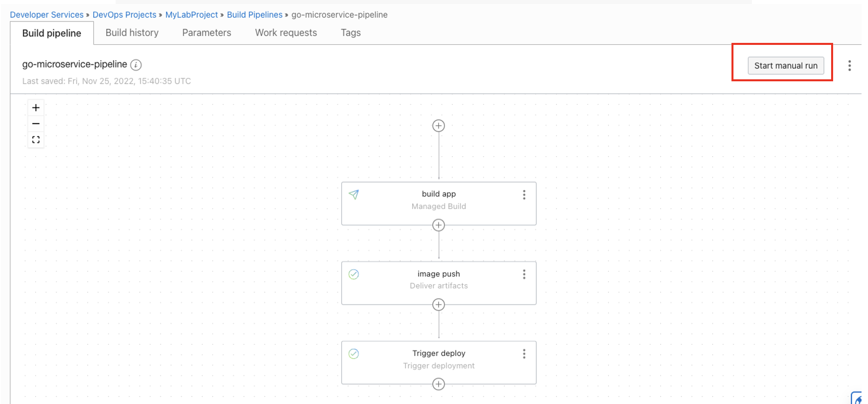Click the image push checkmark icon

pyautogui.click(x=354, y=274)
